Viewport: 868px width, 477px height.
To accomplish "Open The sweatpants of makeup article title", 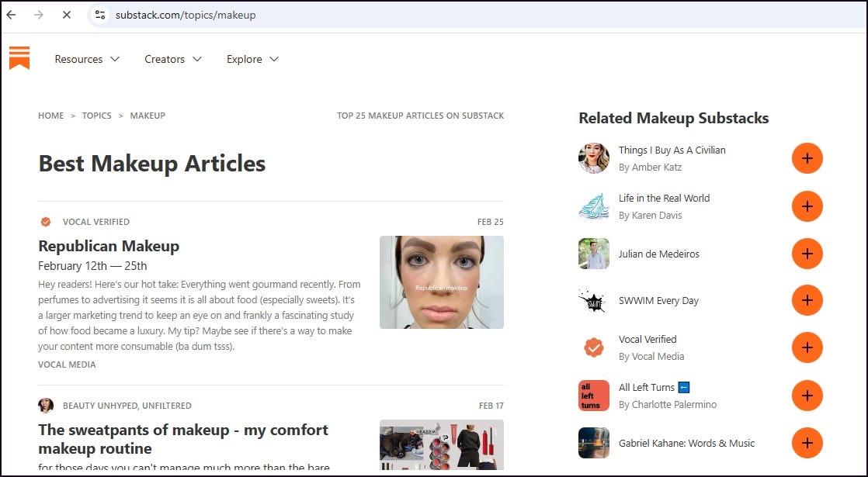I will [182, 439].
